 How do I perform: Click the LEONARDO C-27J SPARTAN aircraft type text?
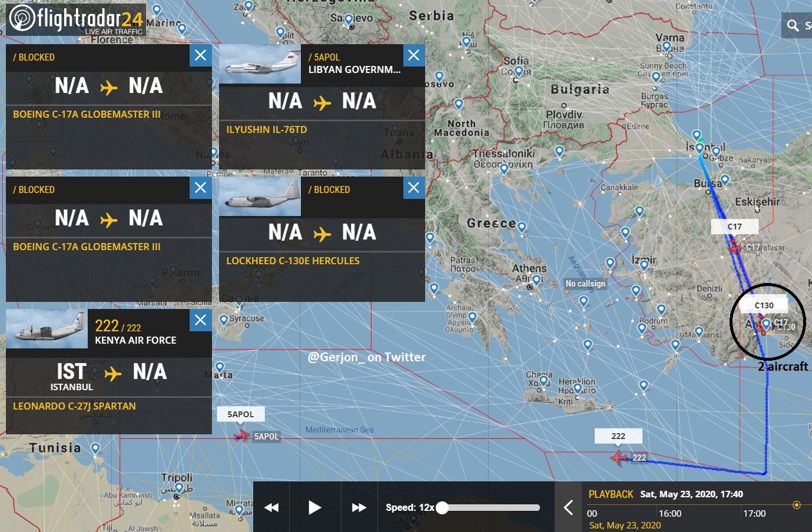74,406
